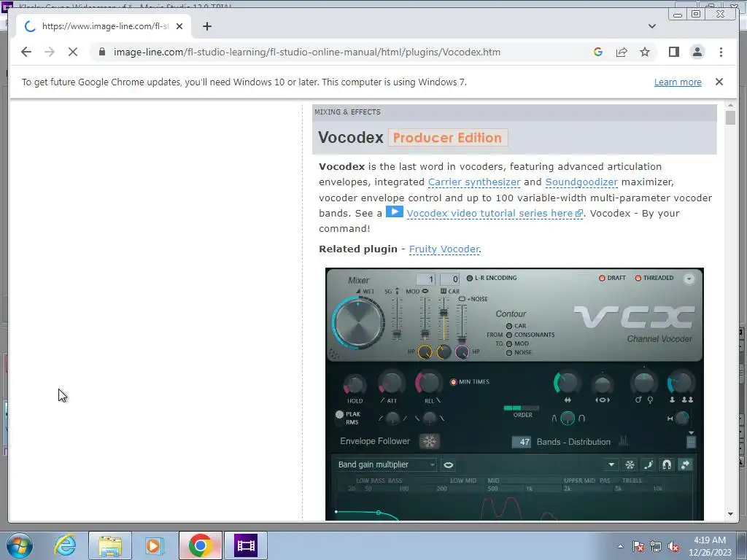Click the eye icon beside Band gain multiplier
747x560 pixels.
pos(449,464)
